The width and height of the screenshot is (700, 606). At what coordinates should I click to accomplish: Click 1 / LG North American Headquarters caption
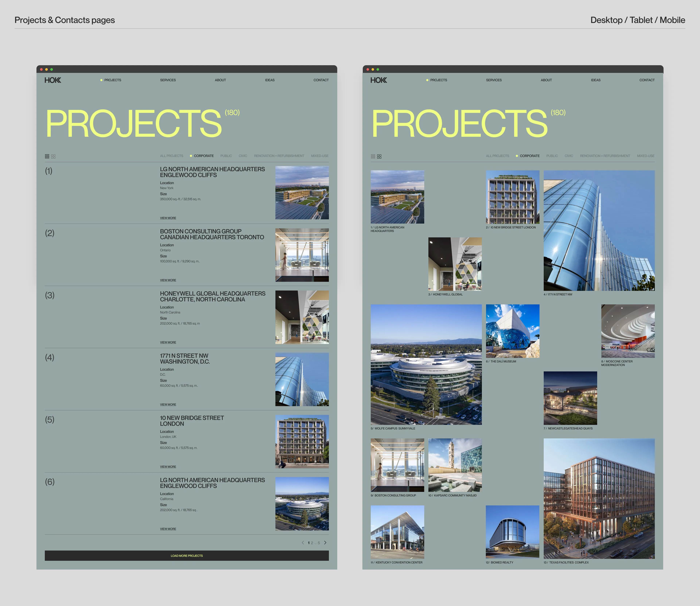(387, 229)
